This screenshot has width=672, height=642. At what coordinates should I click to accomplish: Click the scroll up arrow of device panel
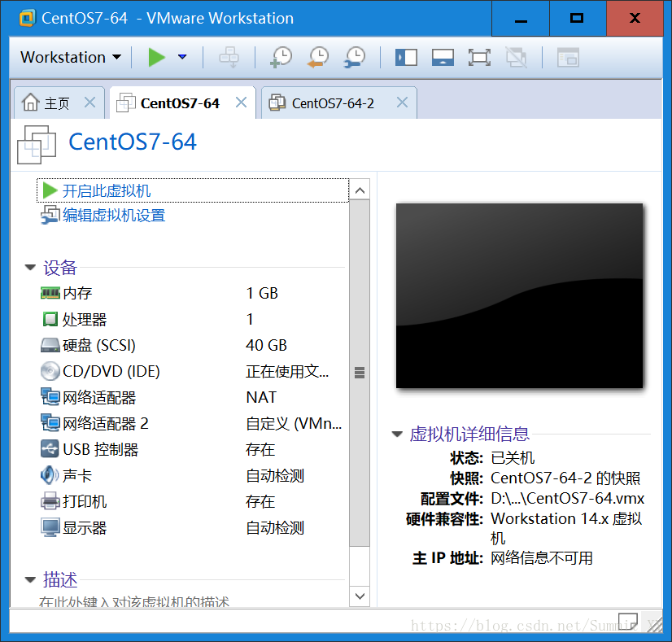[x=360, y=190]
